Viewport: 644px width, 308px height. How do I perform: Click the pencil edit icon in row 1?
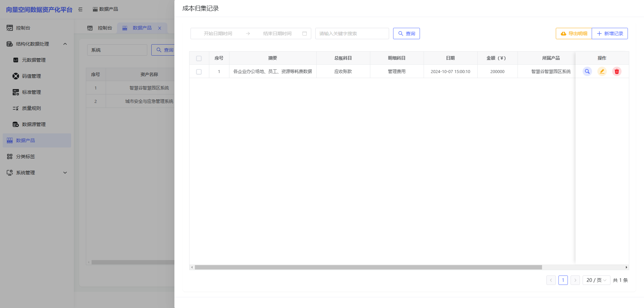pos(602,71)
